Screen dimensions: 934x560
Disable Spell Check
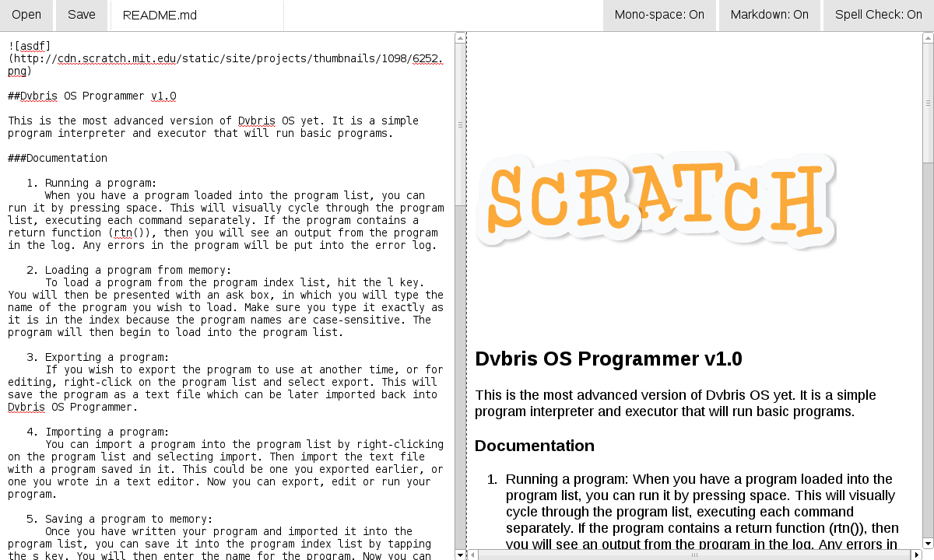[x=878, y=15]
